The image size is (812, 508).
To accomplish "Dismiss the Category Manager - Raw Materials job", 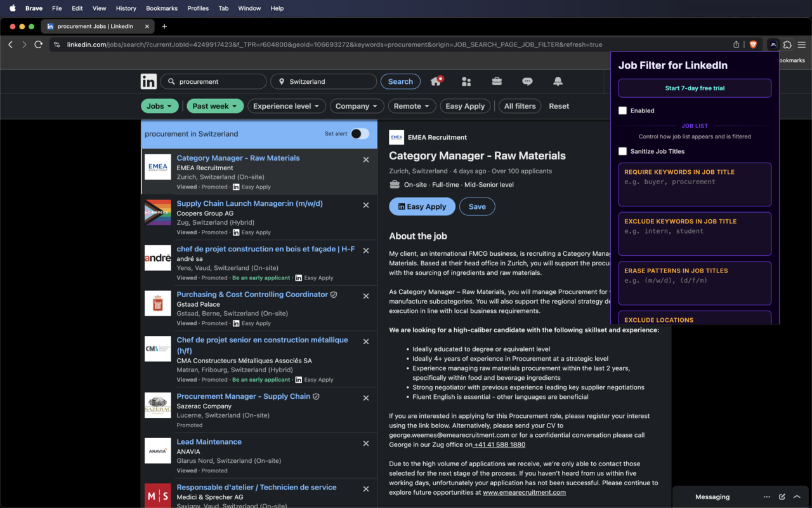I will pyautogui.click(x=366, y=159).
